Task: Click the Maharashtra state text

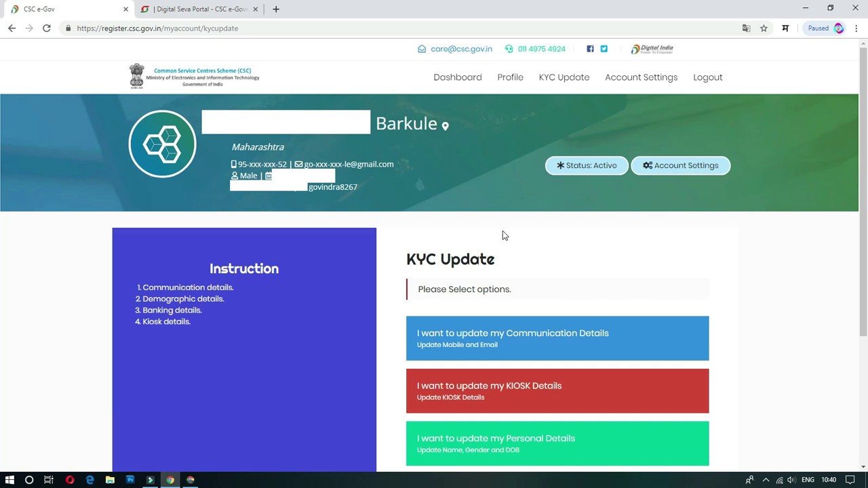Action: point(258,147)
